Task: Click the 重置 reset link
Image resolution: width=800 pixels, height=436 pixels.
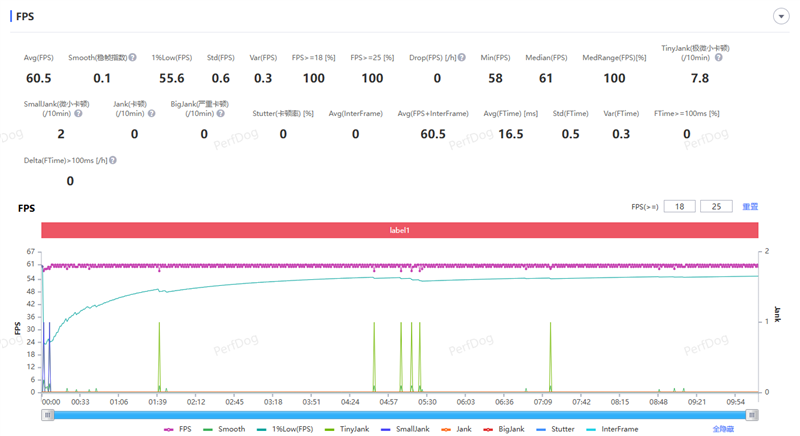Action: (x=749, y=207)
